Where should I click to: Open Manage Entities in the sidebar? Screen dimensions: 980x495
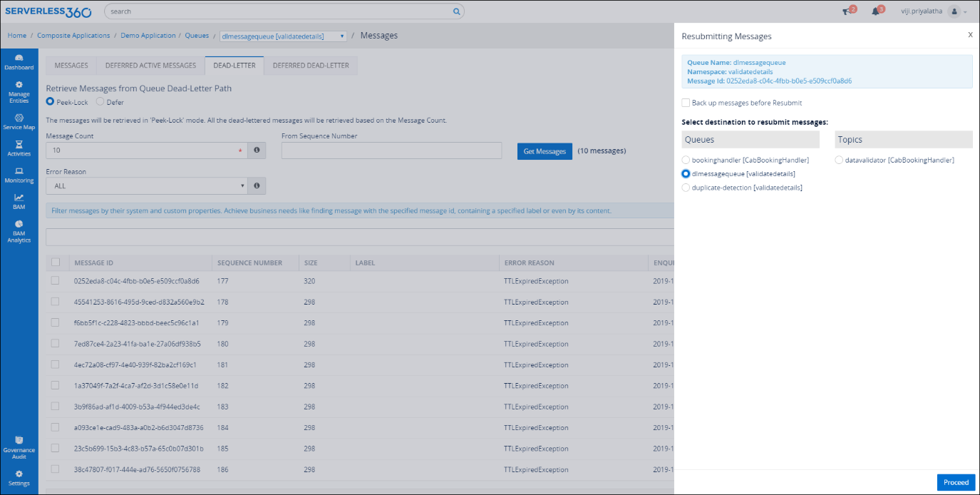(x=19, y=91)
